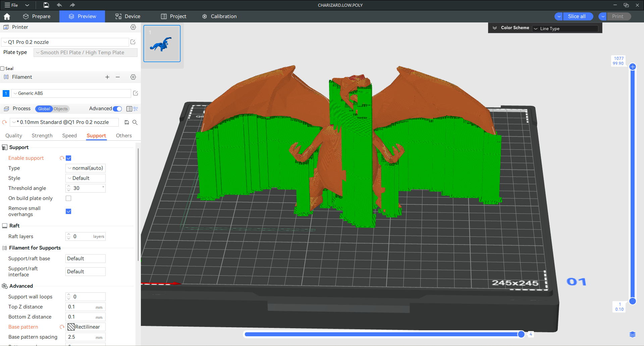Click the redo arrow icon
This screenshot has width=644, height=346.
click(x=72, y=5)
